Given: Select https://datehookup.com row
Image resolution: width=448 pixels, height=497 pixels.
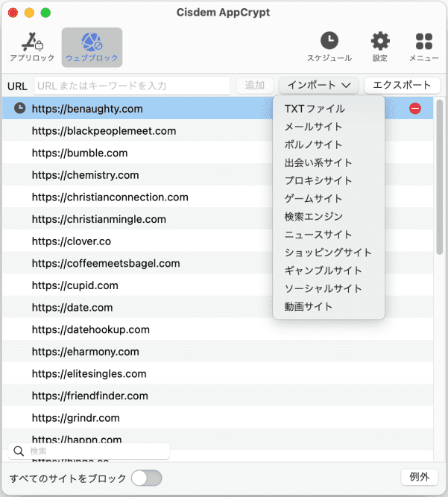Looking at the screenshot, I should coord(218,329).
